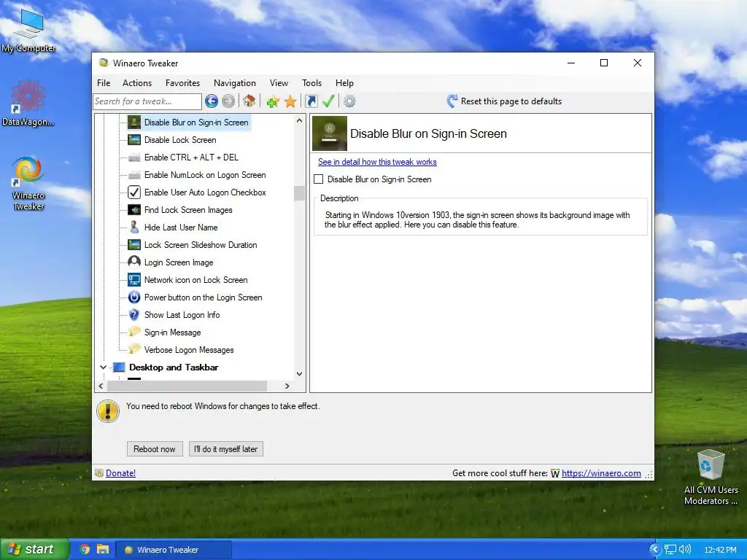Click tree horizontal scrollbar left arrow
Image resolution: width=747 pixels, height=560 pixels.
point(101,386)
